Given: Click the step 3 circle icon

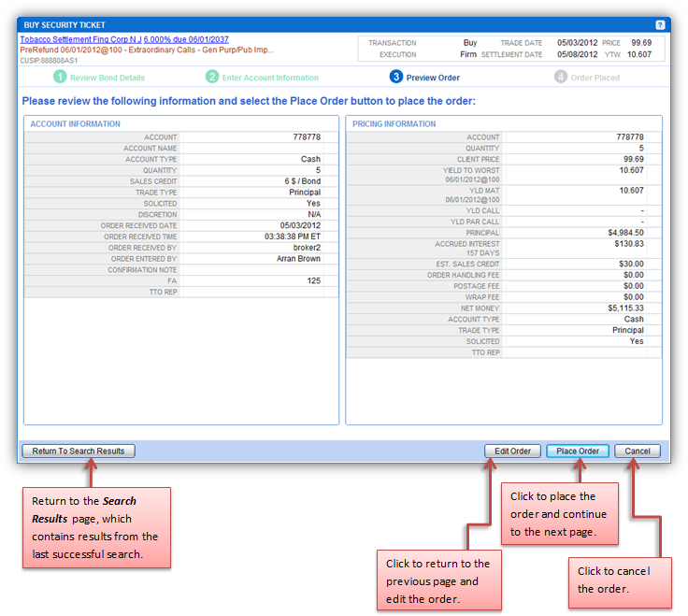Looking at the screenshot, I should point(396,78).
